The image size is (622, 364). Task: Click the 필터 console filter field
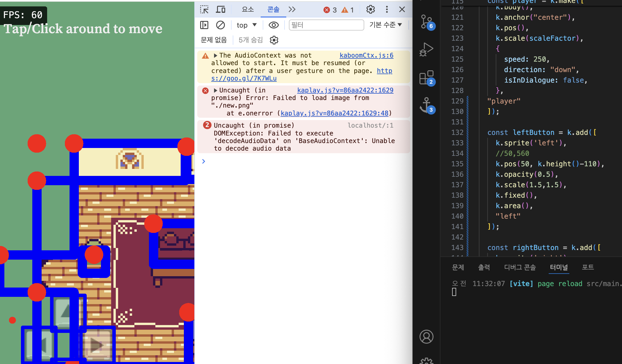[326, 25]
